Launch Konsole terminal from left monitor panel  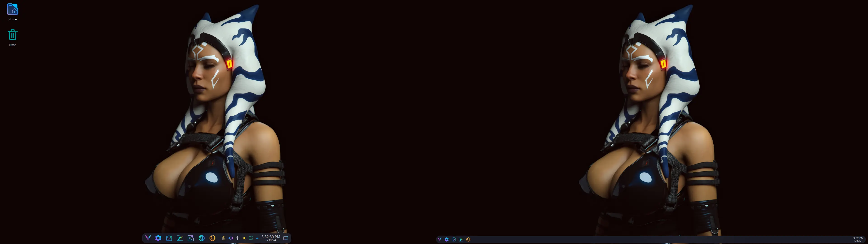point(191,238)
